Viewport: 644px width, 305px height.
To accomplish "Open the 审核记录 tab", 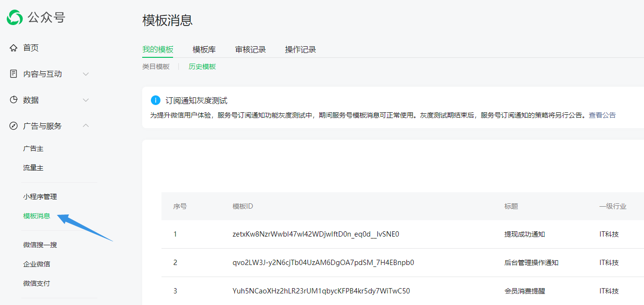I will pyautogui.click(x=250, y=50).
